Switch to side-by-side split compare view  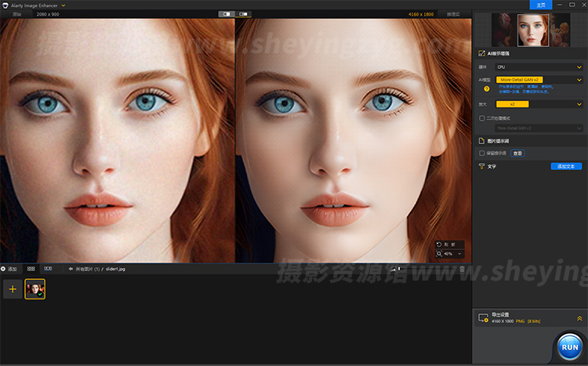tap(227, 14)
